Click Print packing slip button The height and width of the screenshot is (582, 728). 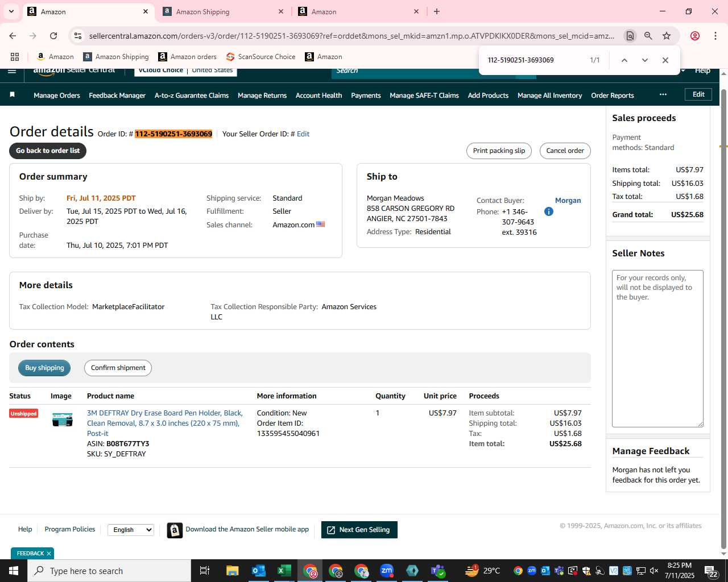(x=499, y=151)
